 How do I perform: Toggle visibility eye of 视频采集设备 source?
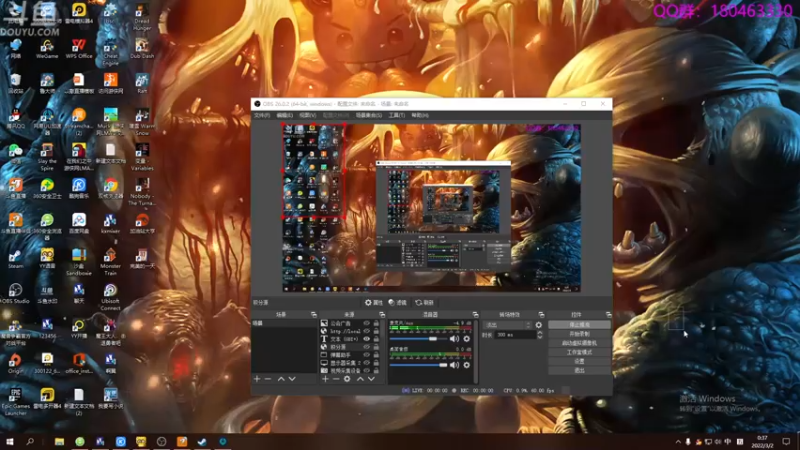[x=366, y=371]
